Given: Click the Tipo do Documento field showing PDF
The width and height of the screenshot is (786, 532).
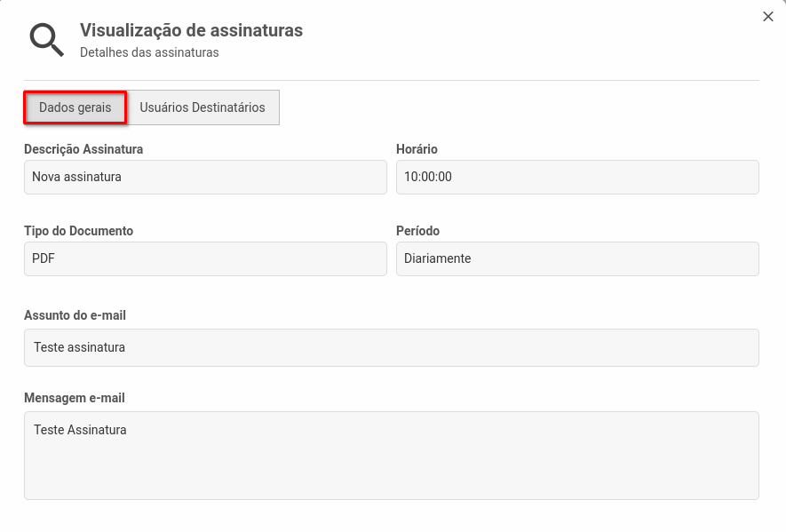Looking at the screenshot, I should (x=205, y=258).
